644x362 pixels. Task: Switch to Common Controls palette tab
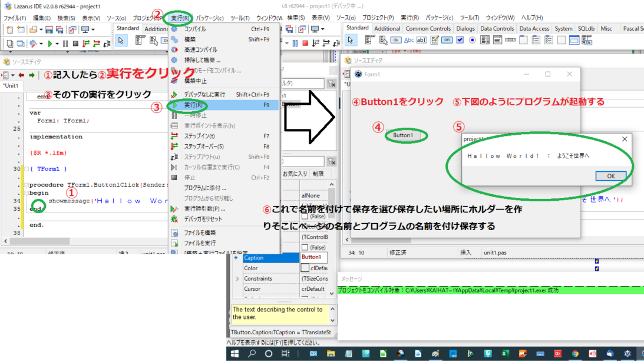pos(428,28)
